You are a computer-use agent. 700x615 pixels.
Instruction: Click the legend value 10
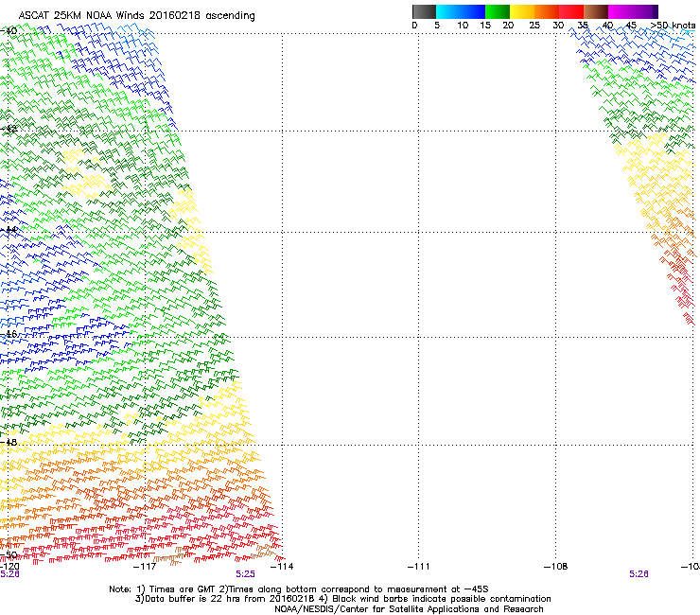coord(463,26)
